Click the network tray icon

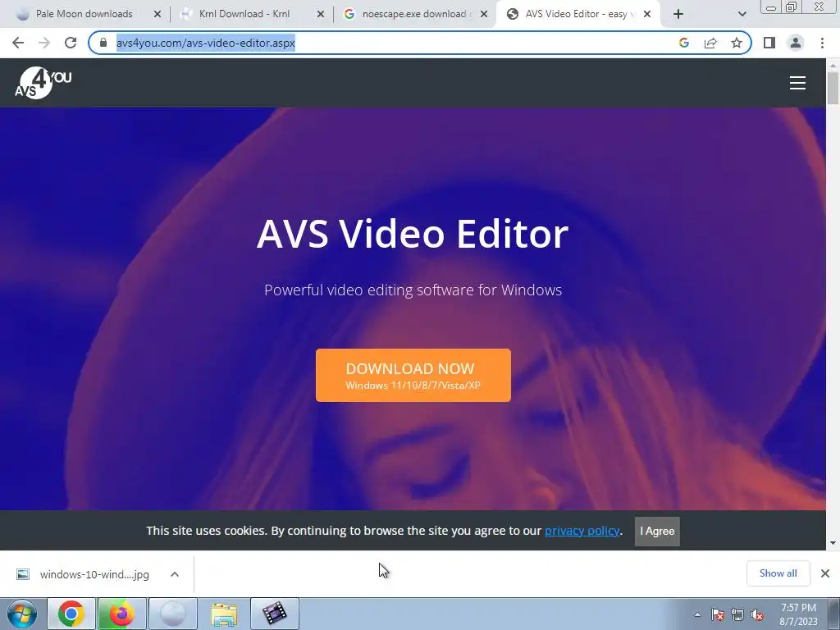[x=737, y=614]
